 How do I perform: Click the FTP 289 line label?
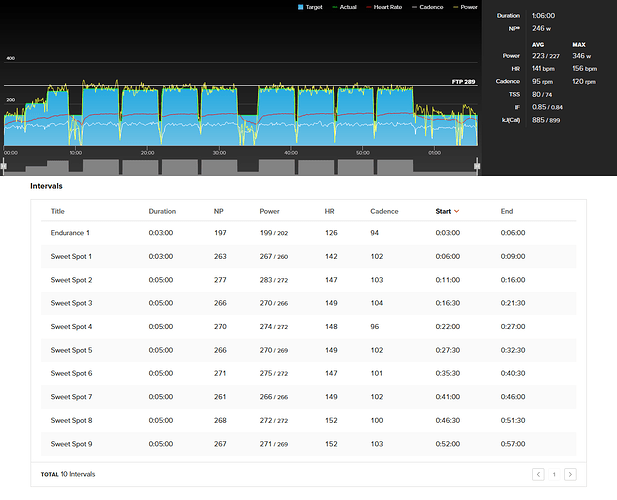click(x=464, y=82)
